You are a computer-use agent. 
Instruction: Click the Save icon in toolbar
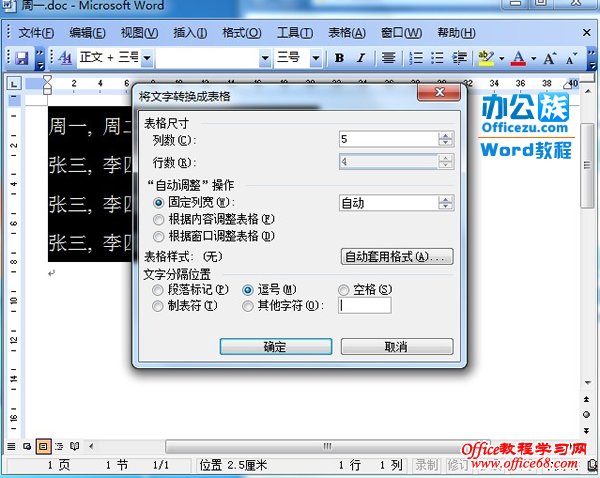(22, 58)
